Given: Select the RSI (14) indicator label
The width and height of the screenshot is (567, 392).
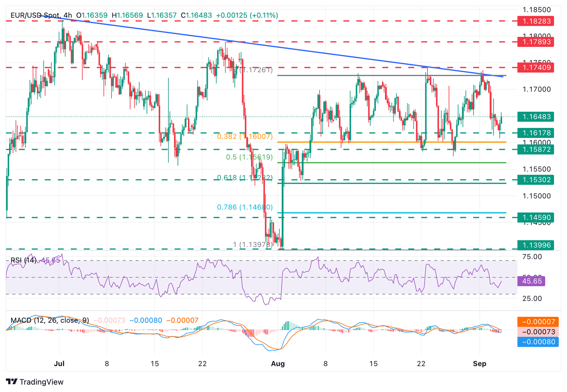Looking at the screenshot, I should (24, 260).
